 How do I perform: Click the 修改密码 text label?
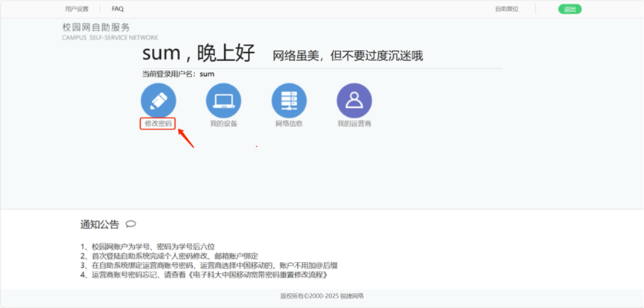(x=158, y=123)
